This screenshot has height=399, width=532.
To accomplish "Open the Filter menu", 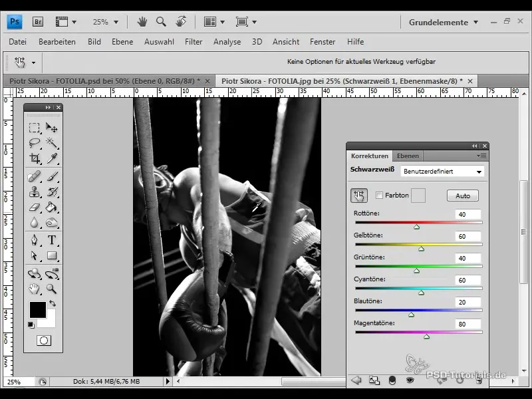I will 194,42.
